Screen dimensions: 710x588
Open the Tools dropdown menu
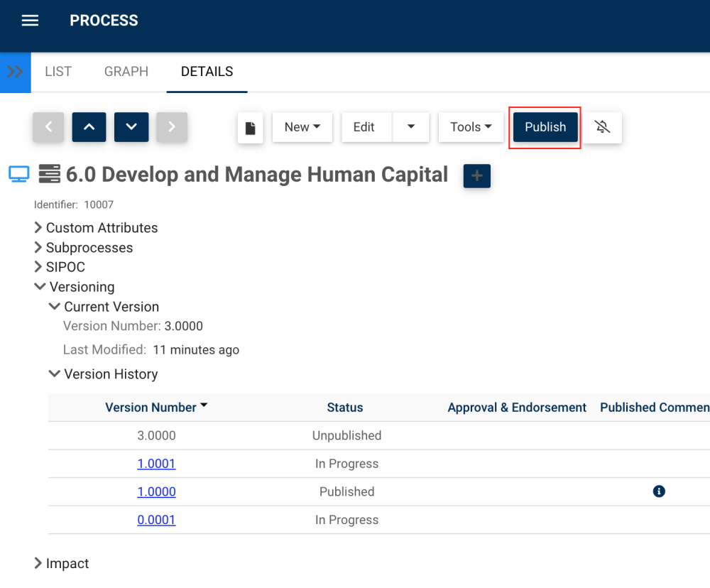point(471,127)
